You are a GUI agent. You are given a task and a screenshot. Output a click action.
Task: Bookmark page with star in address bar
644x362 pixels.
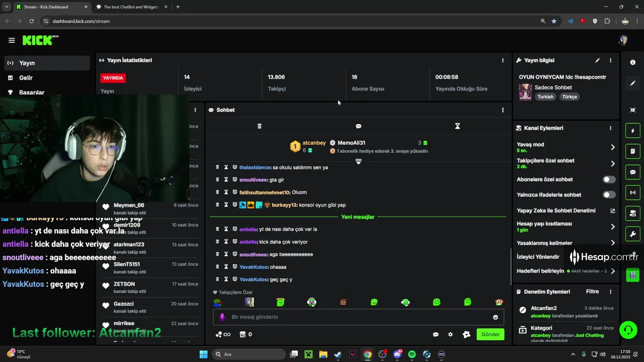[x=554, y=21]
